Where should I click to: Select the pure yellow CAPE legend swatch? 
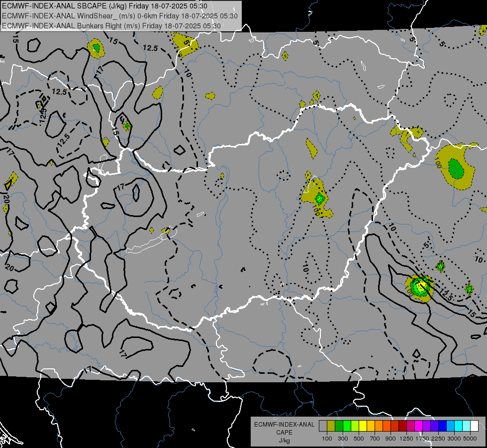tap(363, 426)
